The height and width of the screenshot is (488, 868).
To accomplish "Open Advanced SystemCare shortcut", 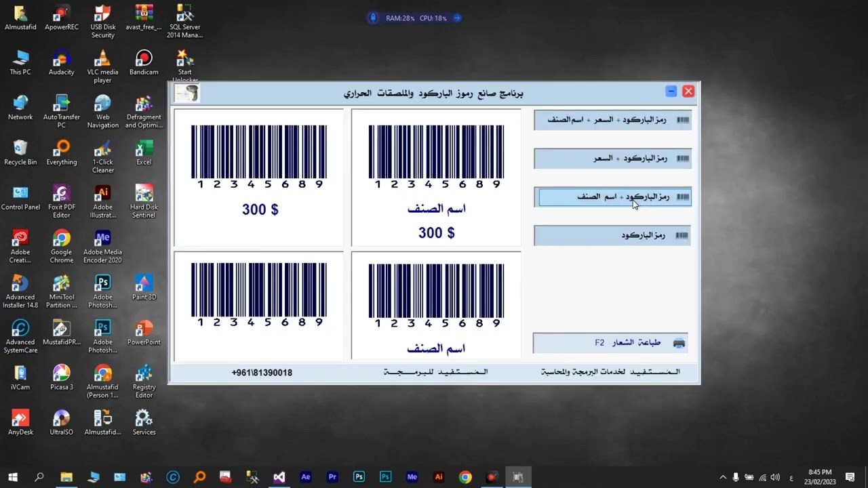I will pyautogui.click(x=20, y=337).
